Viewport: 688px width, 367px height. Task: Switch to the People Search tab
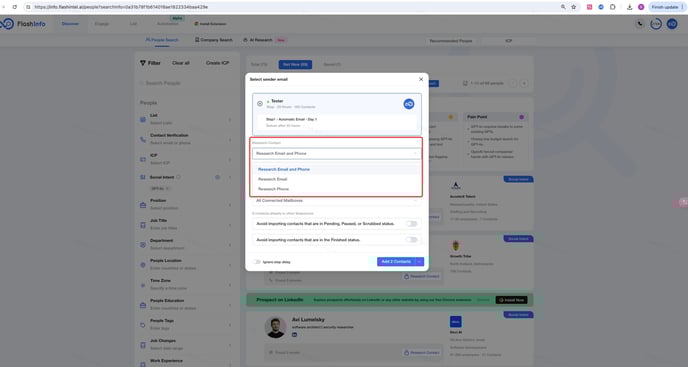(162, 40)
